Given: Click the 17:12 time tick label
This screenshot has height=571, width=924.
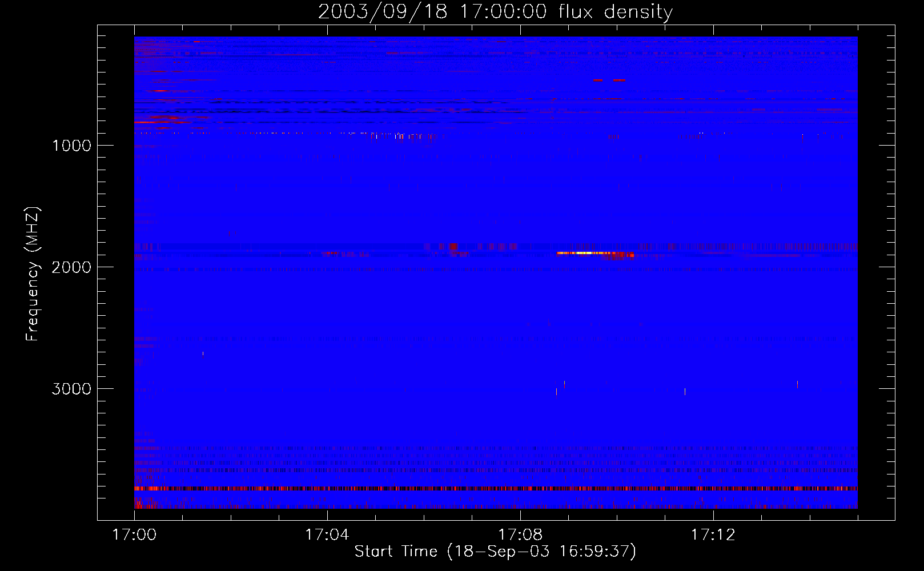Looking at the screenshot, I should point(713,535).
